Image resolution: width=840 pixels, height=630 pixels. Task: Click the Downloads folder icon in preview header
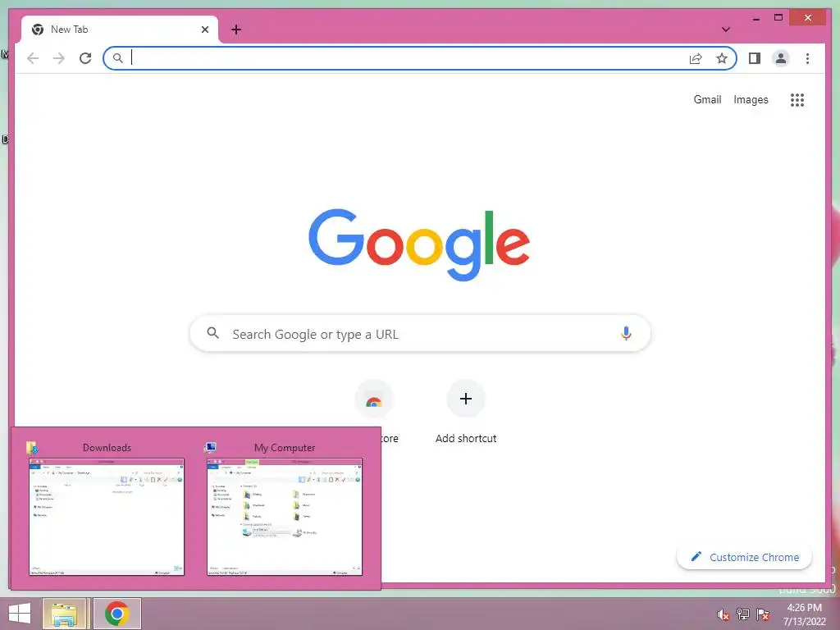[x=32, y=448]
